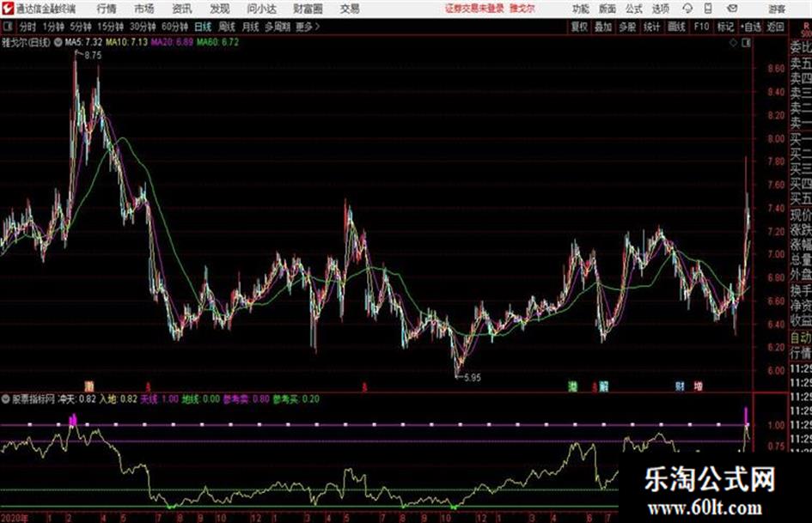The height and width of the screenshot is (523, 812).
Task: Open the mobile phone icon in title bar
Action: pos(708,9)
